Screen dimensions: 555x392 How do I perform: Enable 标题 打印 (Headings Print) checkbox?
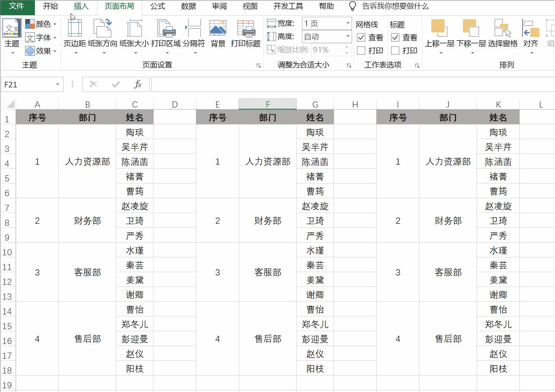click(395, 50)
